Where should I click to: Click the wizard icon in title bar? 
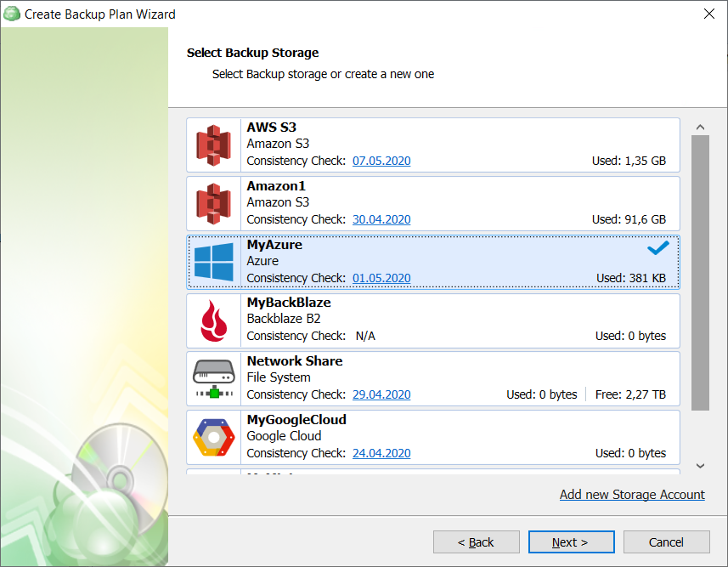(12, 14)
